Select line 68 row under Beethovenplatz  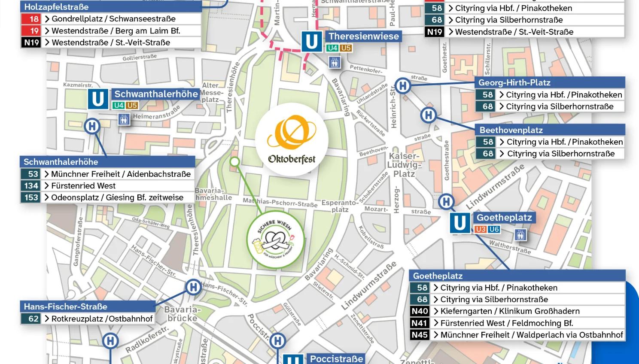click(550, 154)
